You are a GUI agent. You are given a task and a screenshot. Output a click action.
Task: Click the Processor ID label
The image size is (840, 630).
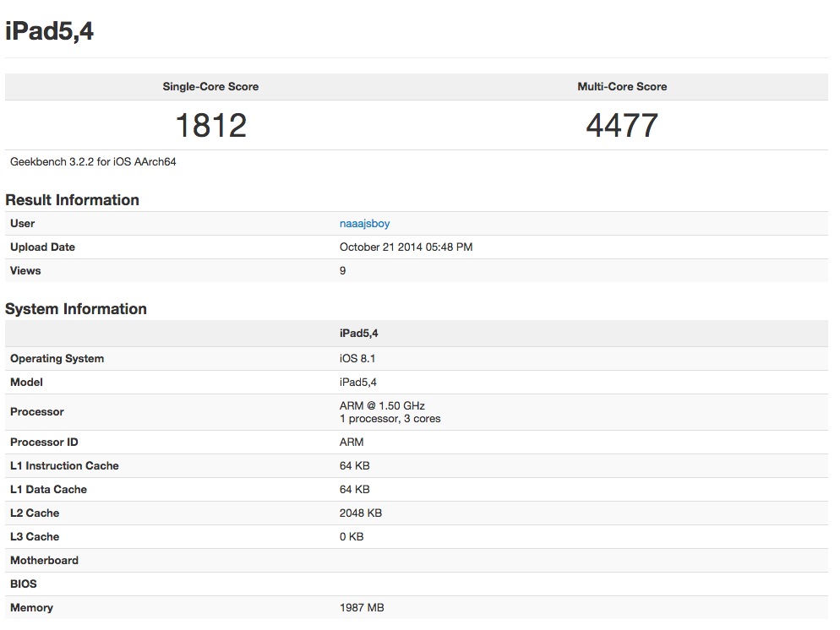pos(44,443)
